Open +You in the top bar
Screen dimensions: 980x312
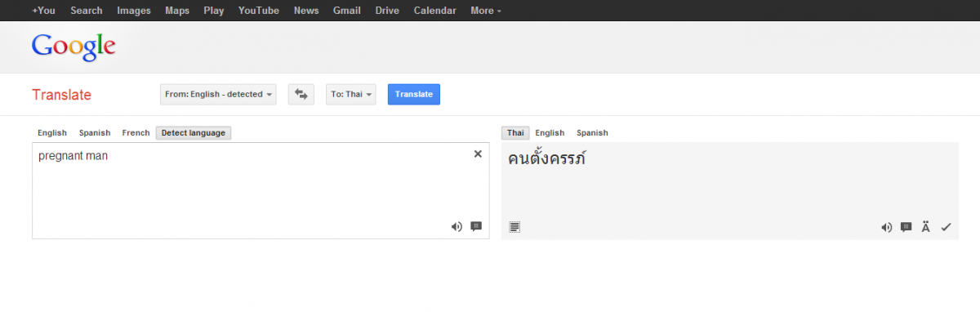pyautogui.click(x=44, y=11)
